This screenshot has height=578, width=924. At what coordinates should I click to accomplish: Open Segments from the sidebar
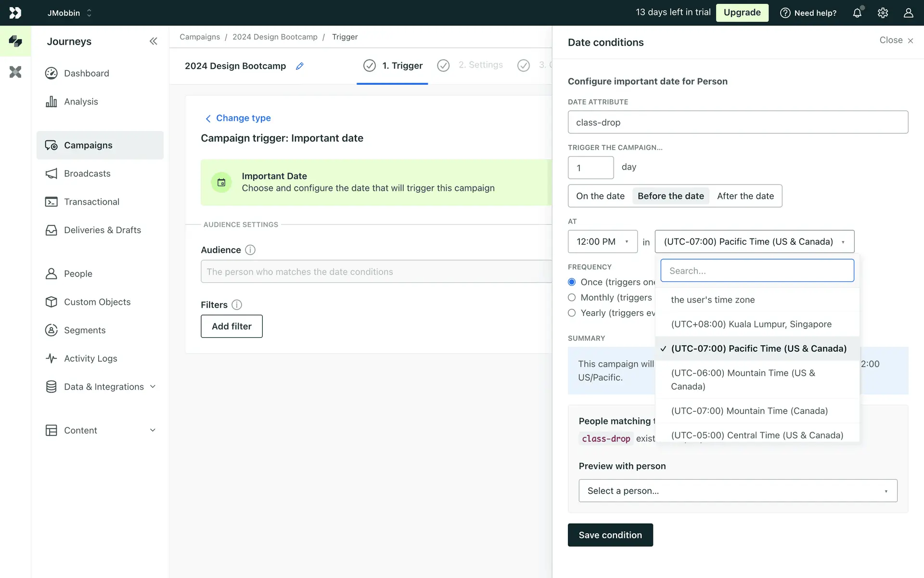pyautogui.click(x=85, y=330)
